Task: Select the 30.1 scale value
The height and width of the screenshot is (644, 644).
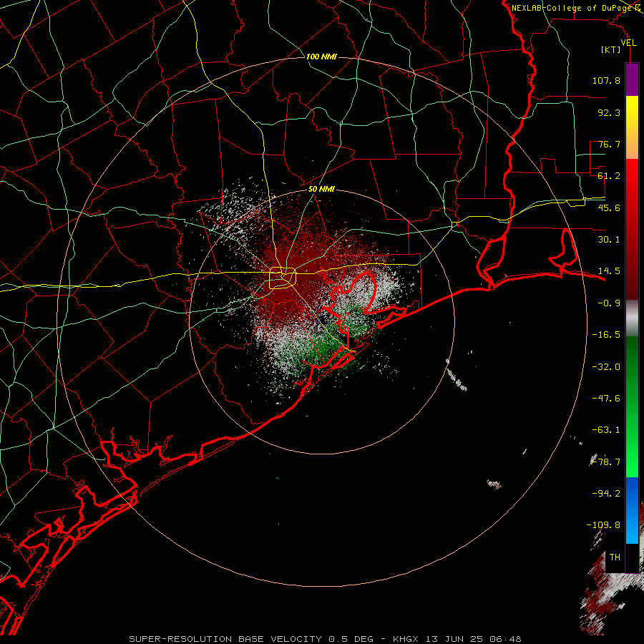Action: tap(609, 240)
